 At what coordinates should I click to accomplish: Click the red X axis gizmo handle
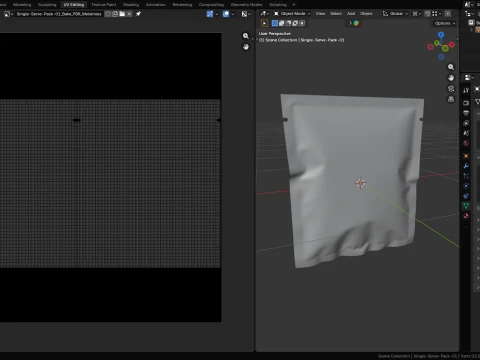[452, 44]
